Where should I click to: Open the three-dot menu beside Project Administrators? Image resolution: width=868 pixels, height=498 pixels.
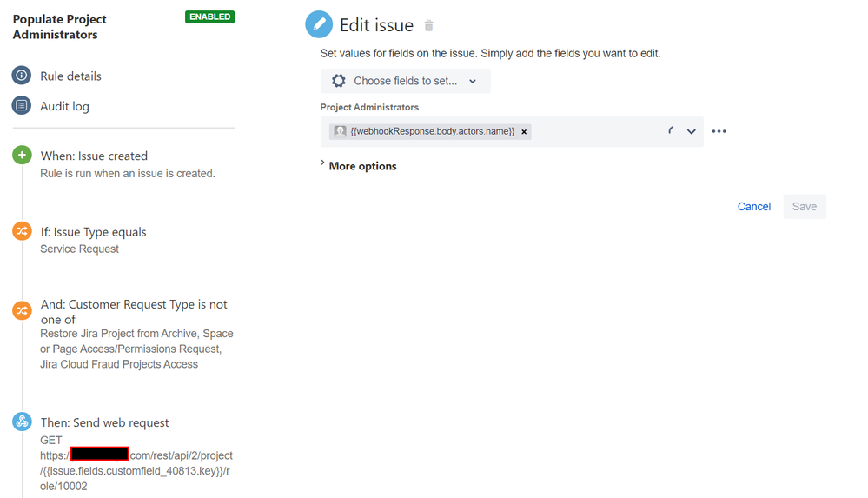pyautogui.click(x=719, y=131)
